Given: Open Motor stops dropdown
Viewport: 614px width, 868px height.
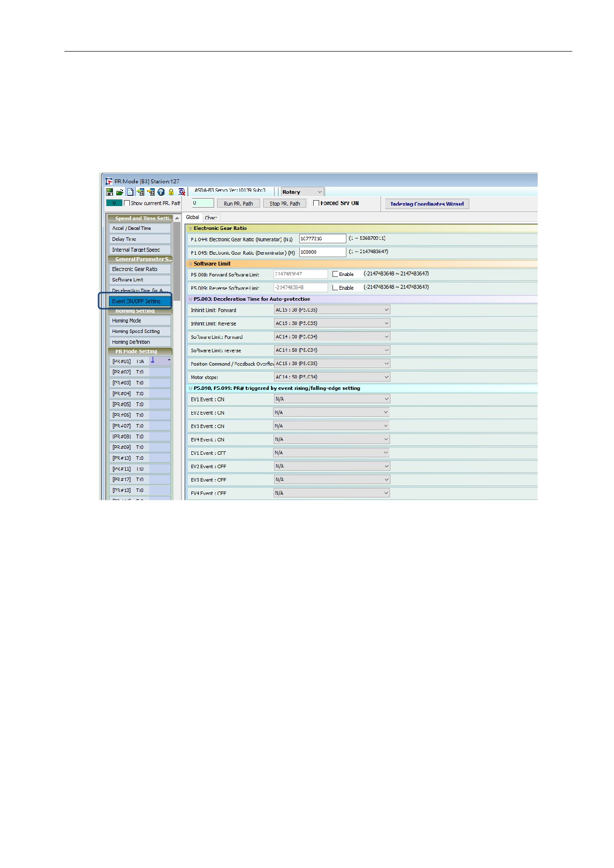Looking at the screenshot, I should coord(332,377).
